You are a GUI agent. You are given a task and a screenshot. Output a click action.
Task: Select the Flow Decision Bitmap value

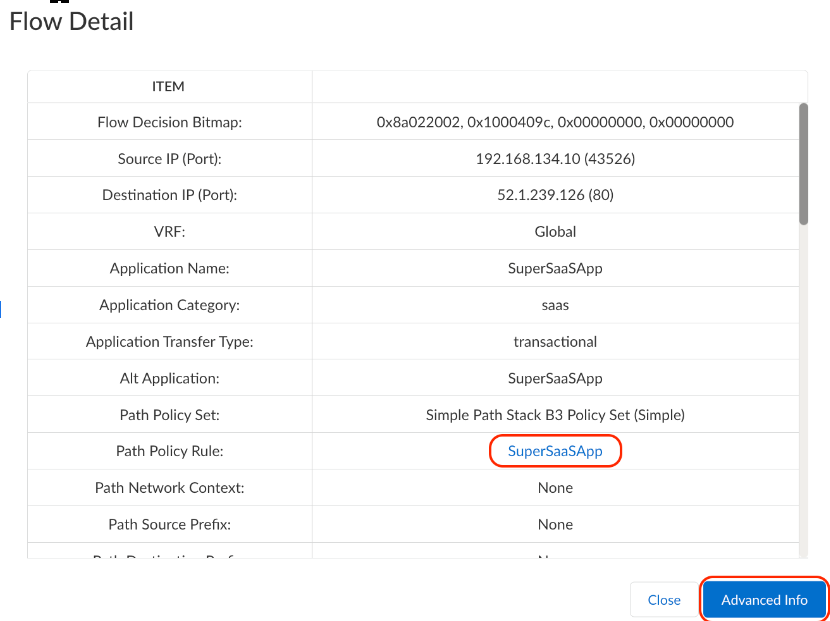555,122
